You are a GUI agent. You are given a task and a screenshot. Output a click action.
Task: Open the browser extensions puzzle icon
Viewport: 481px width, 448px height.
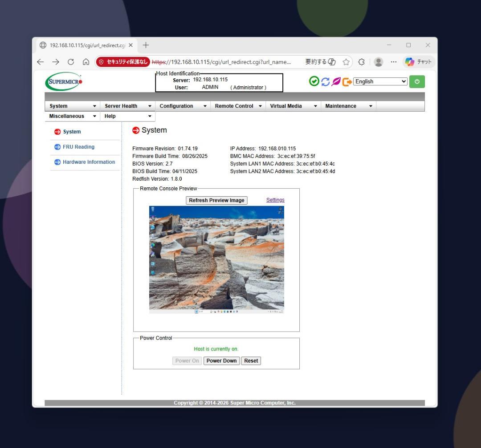pyautogui.click(x=361, y=62)
